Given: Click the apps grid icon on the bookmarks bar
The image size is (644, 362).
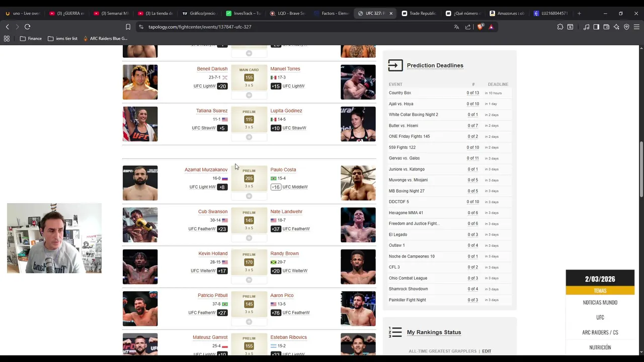Looking at the screenshot, I should tap(7, 38).
